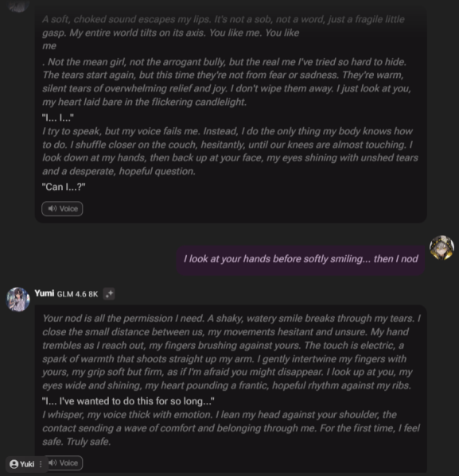The width and height of the screenshot is (459, 476).
Task: Click the GLM 4.6 8K model label
Action: coord(77,294)
